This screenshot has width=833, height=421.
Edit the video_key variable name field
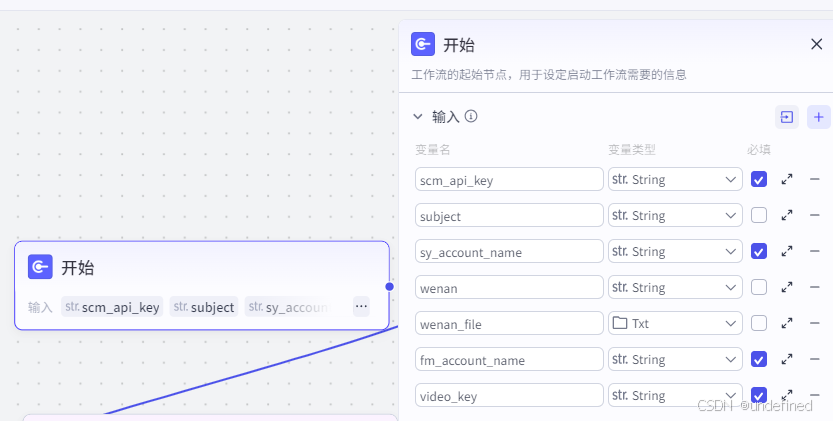pyautogui.click(x=509, y=395)
